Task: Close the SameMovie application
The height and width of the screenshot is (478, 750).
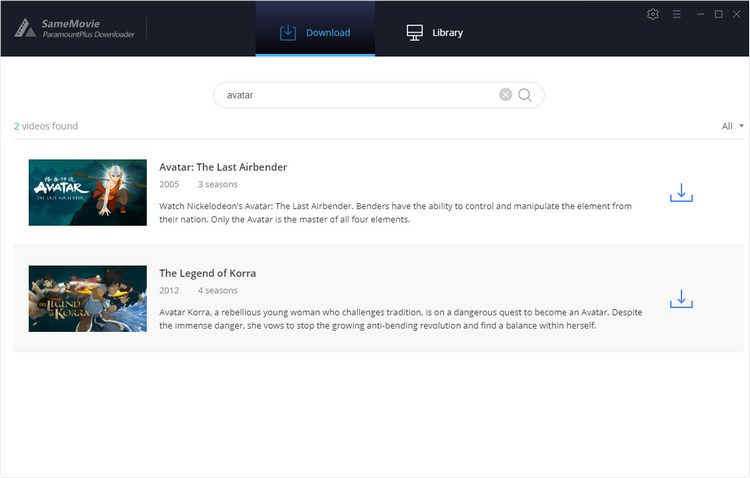Action: point(737,14)
